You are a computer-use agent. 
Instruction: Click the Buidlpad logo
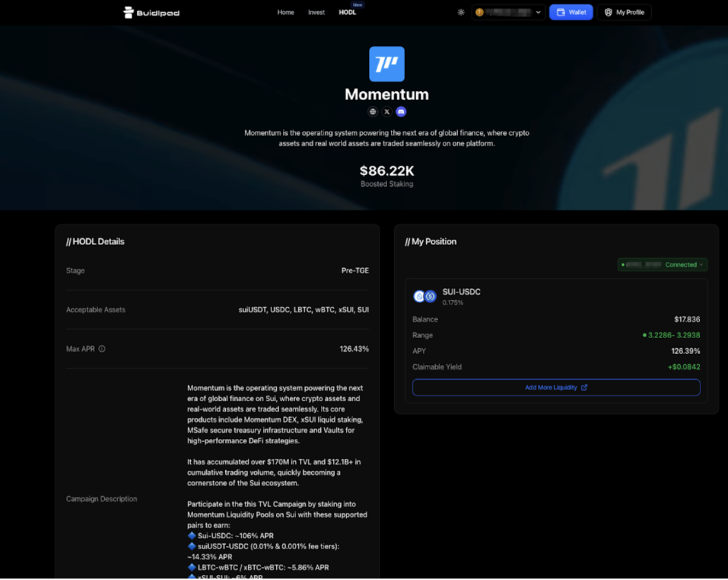pyautogui.click(x=152, y=12)
